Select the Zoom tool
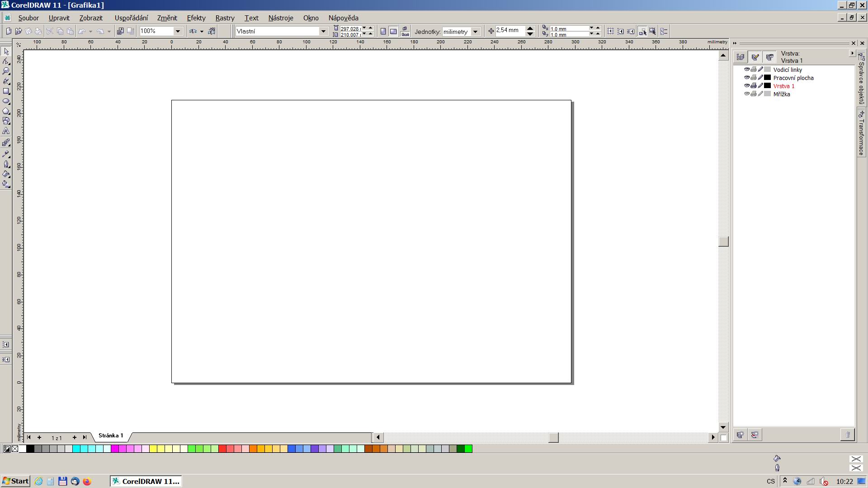The width and height of the screenshot is (868, 488). pyautogui.click(x=6, y=71)
